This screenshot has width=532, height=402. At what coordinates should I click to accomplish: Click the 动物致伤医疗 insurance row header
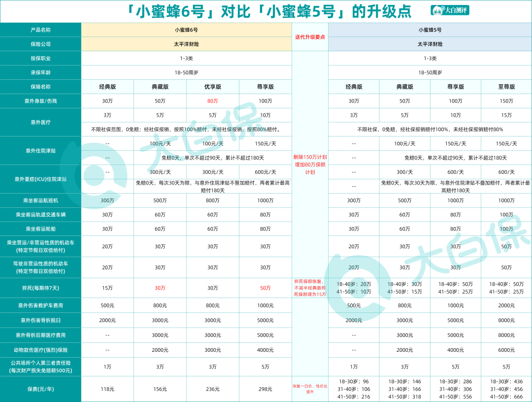coord(40,350)
